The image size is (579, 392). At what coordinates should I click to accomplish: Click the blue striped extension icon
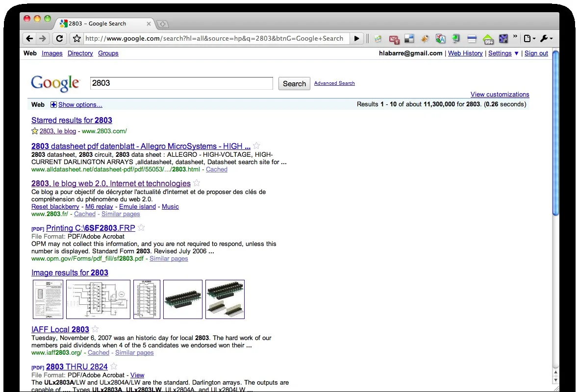pos(472,38)
